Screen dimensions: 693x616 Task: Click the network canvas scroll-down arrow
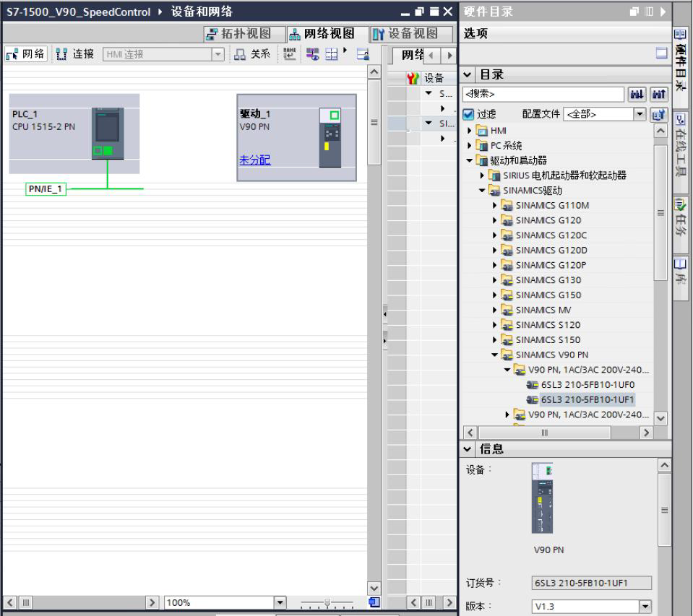pyautogui.click(x=374, y=588)
